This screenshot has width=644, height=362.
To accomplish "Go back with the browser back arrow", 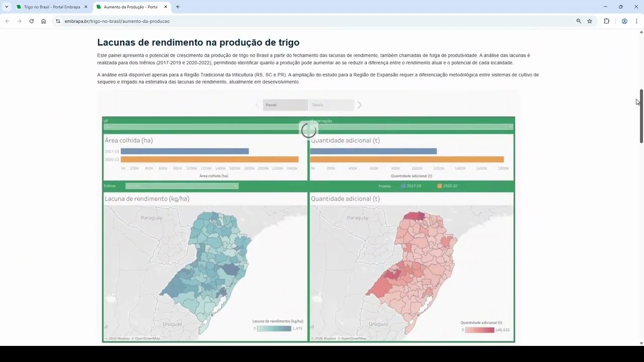I will [7, 21].
